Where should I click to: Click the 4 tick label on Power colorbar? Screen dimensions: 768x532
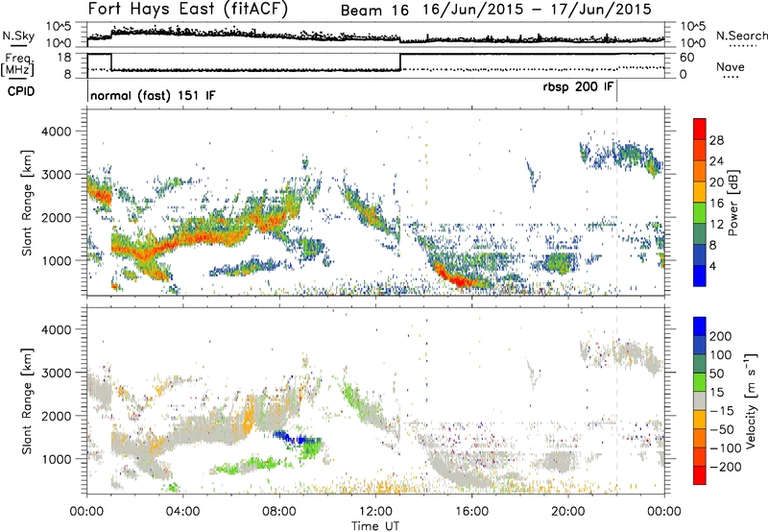(713, 266)
